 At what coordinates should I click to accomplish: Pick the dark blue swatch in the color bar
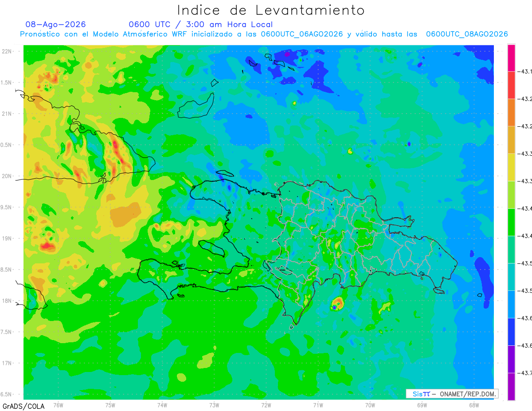tap(511, 332)
